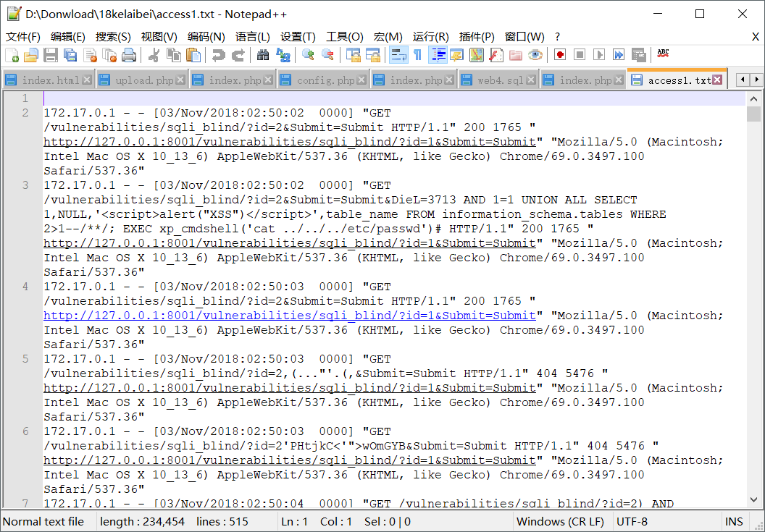Toggle synchronized vertical scrolling
Image resolution: width=765 pixels, height=532 pixels.
353,55
